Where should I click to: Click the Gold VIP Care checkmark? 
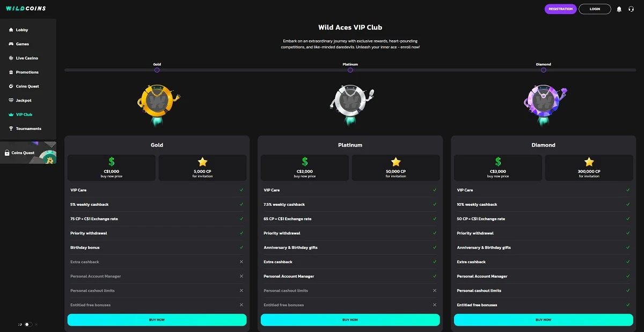click(241, 190)
